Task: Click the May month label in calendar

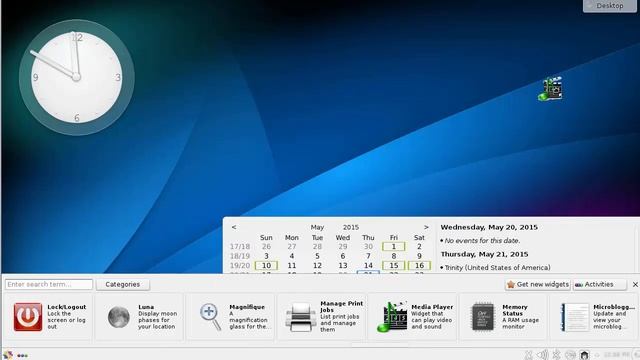Action: (x=317, y=227)
